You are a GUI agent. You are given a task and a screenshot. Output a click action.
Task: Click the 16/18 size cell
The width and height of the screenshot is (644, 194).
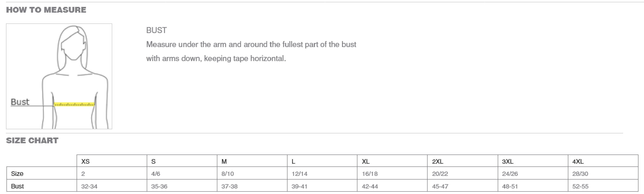pyautogui.click(x=370, y=174)
